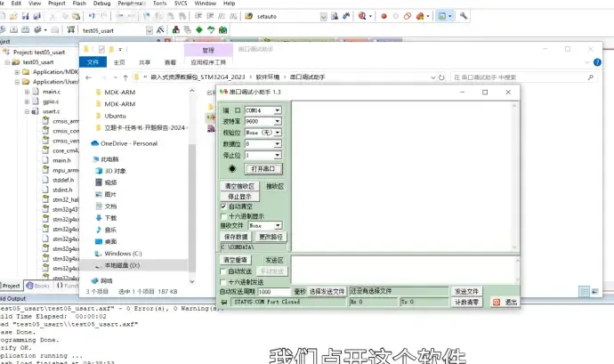
Task: Click the OneDrive - Personal cloud icon
Action: [x=94, y=143]
